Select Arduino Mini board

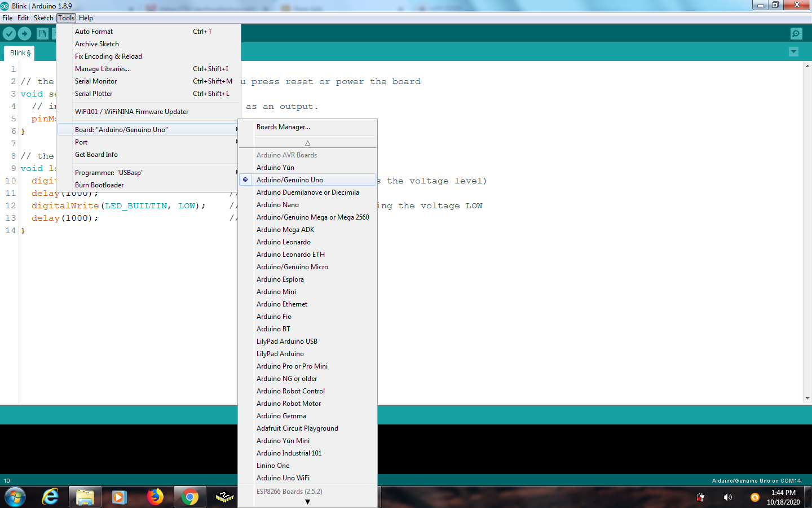point(307,292)
